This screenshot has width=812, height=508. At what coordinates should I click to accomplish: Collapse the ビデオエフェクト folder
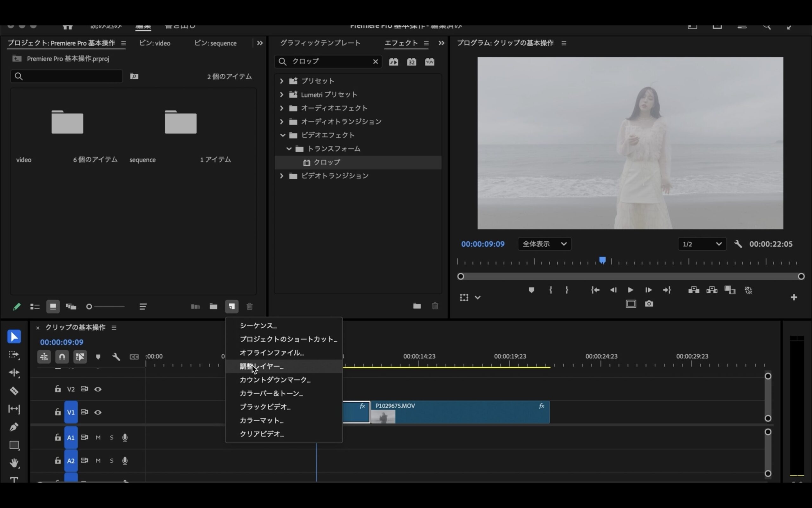pos(282,135)
